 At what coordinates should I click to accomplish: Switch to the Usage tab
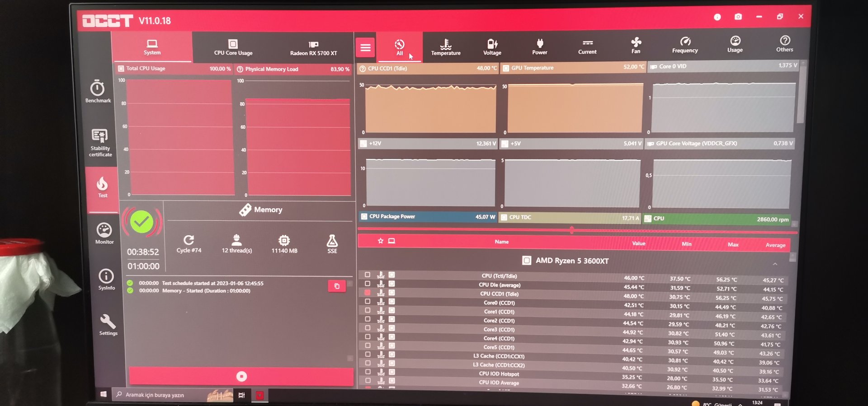coord(735,44)
